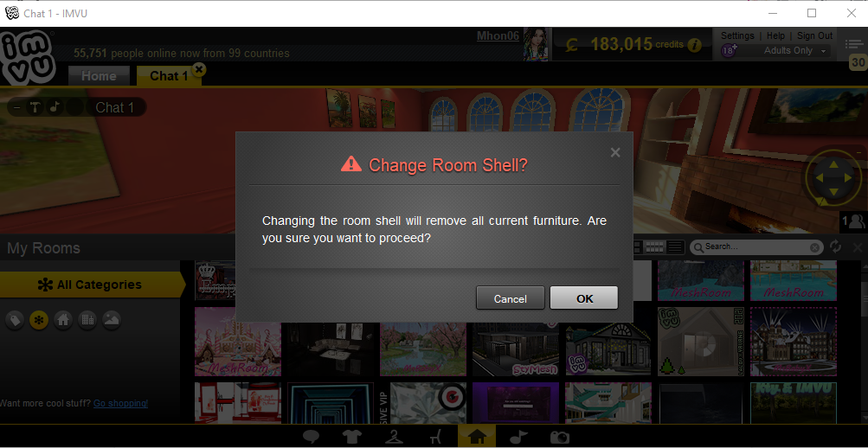Switch to the Home tab

point(99,76)
